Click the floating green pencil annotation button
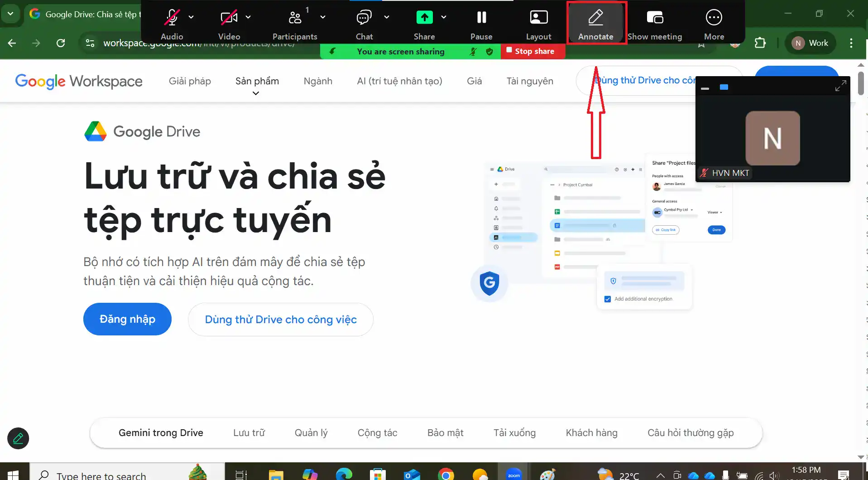Viewport: 868px width, 480px height. click(18, 438)
